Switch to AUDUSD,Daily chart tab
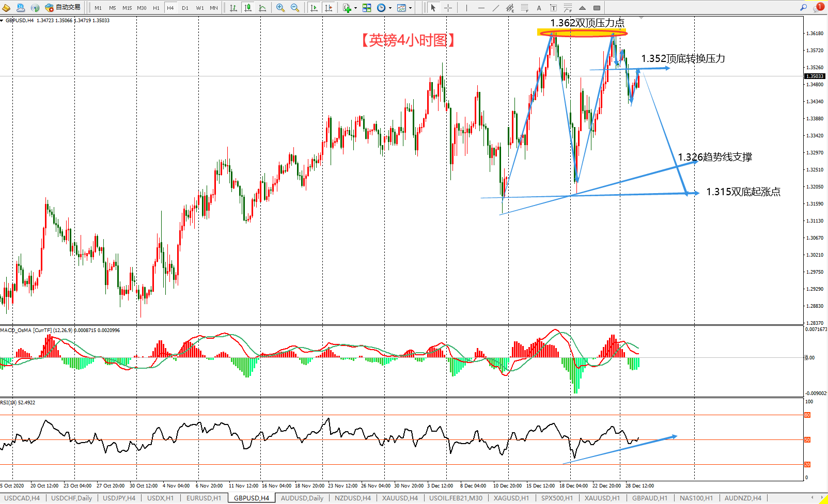The image size is (828, 504). tap(302, 498)
